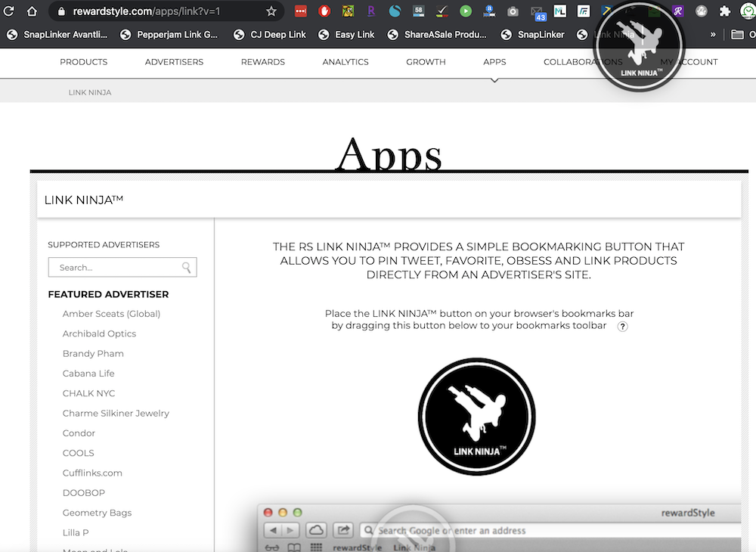Open the mail extension with 43 badge
This screenshot has height=552, width=756.
[538, 13]
